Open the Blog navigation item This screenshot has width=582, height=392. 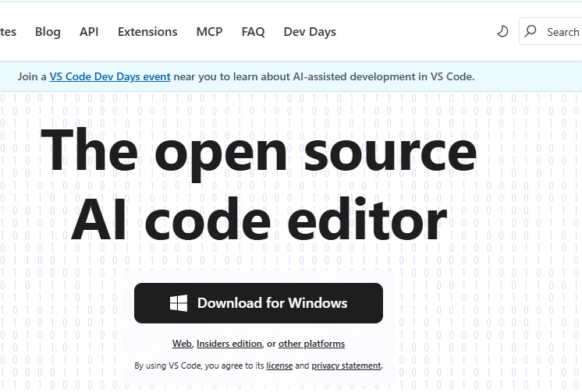coord(48,32)
